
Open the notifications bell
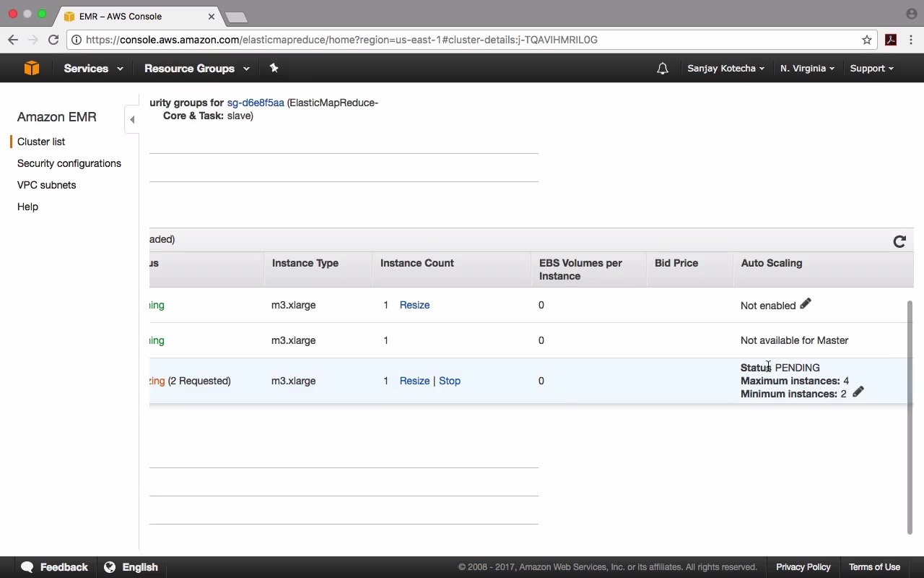click(x=662, y=69)
